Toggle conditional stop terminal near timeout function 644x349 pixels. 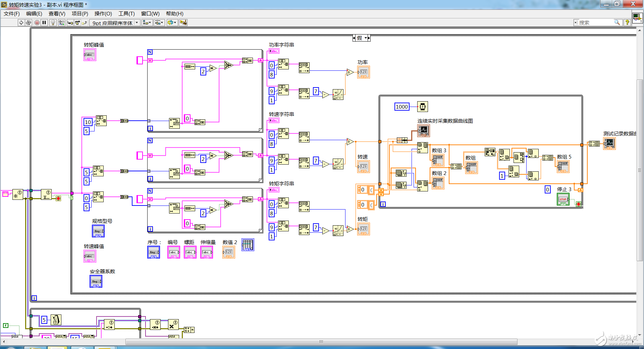point(58,198)
